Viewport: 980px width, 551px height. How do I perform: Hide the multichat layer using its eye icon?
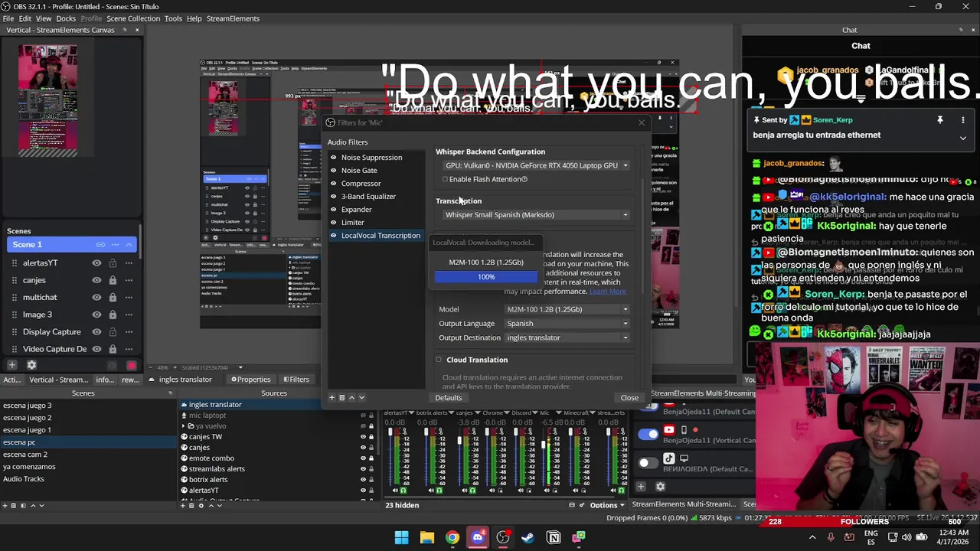click(x=96, y=297)
